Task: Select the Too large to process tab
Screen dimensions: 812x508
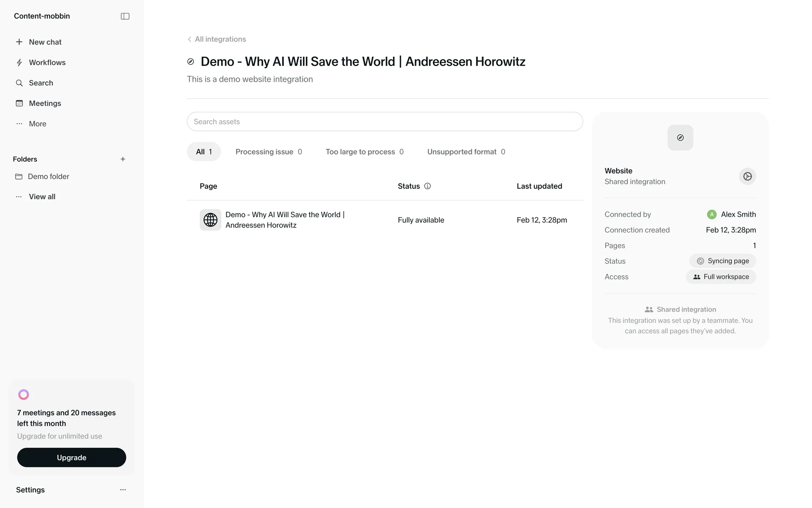Action: click(364, 152)
